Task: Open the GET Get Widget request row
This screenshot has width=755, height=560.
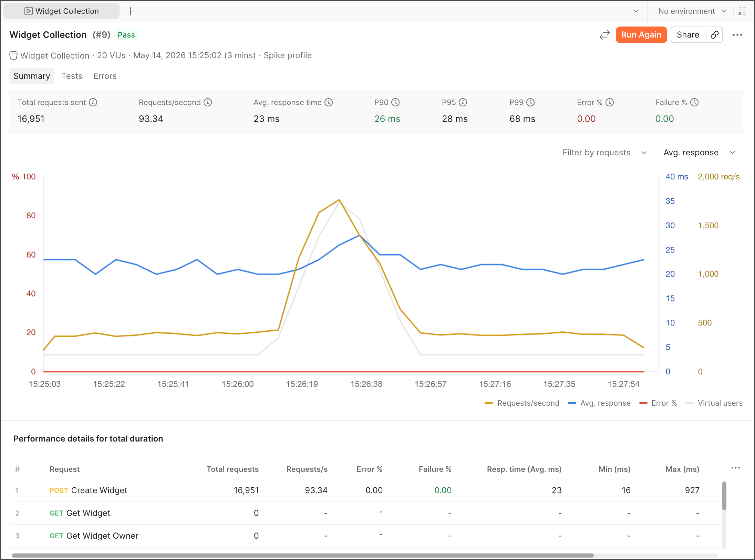Action: (x=365, y=513)
